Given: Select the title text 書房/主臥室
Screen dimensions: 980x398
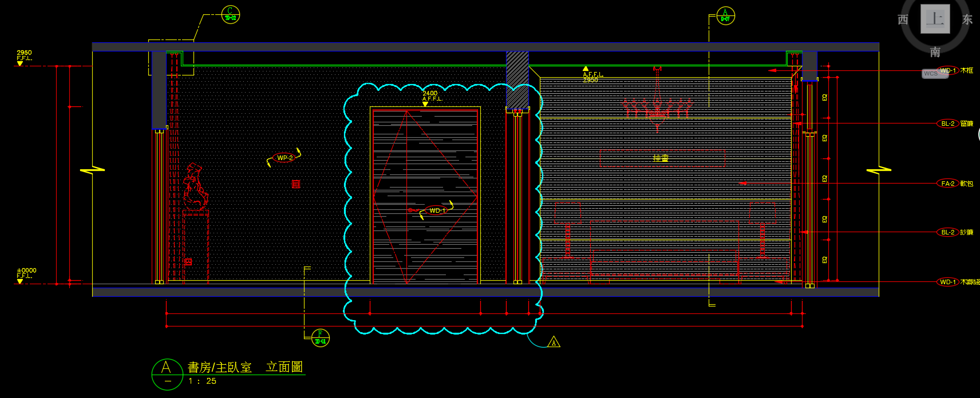Looking at the screenshot, I should pos(220,367).
